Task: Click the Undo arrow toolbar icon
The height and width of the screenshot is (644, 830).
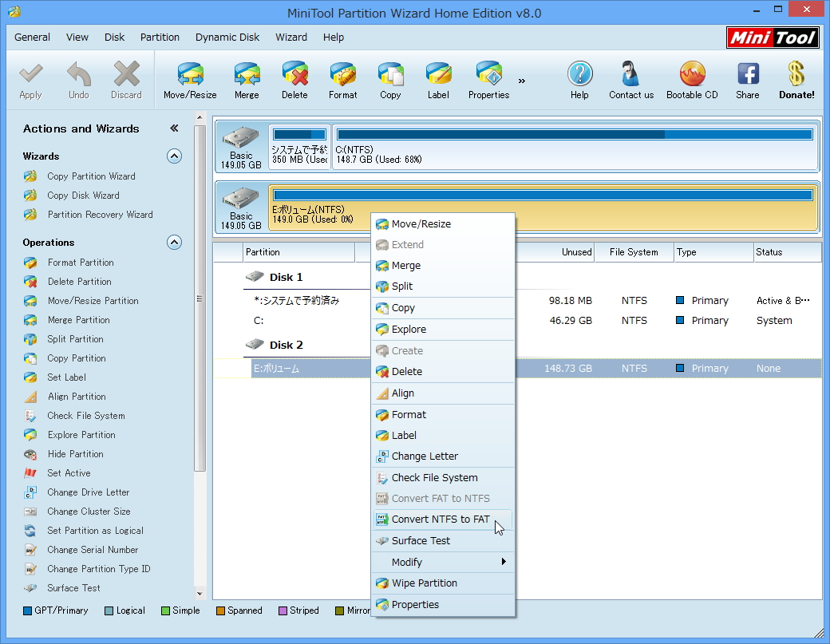Action: pos(79,74)
